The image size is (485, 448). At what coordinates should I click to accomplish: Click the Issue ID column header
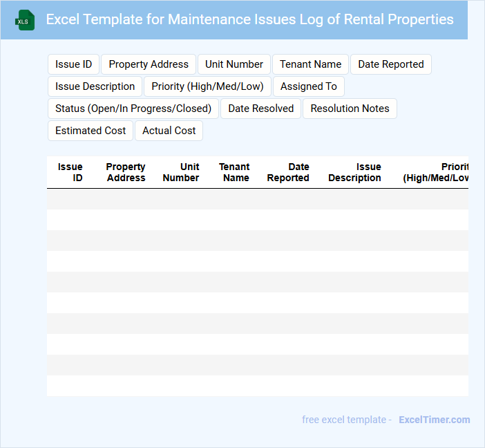[70, 172]
